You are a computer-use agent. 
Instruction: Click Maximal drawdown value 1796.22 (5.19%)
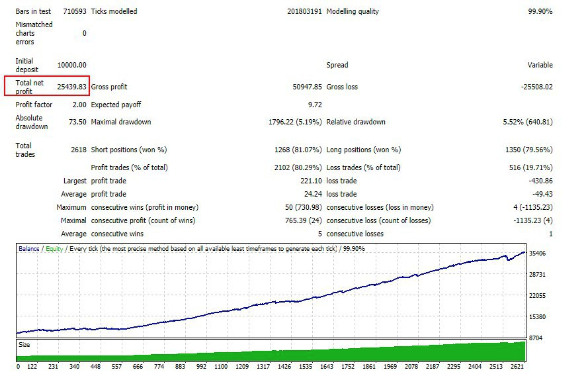coord(295,122)
